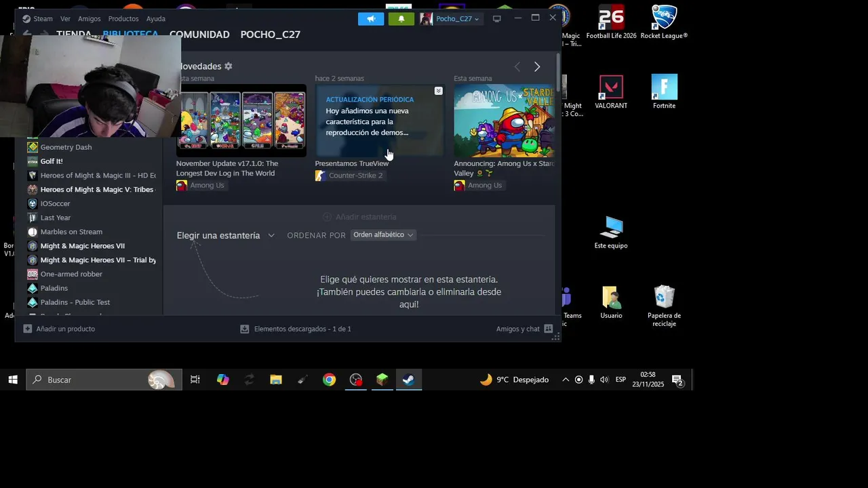Open File Explorer from the taskbar
Screen dimensions: 868x488
pos(276,380)
